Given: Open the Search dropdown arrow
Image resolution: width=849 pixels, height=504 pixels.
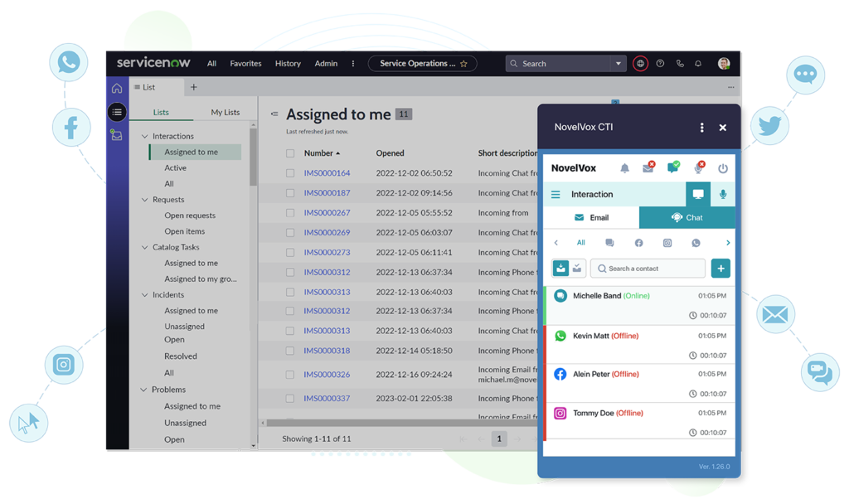Looking at the screenshot, I should click(x=618, y=64).
